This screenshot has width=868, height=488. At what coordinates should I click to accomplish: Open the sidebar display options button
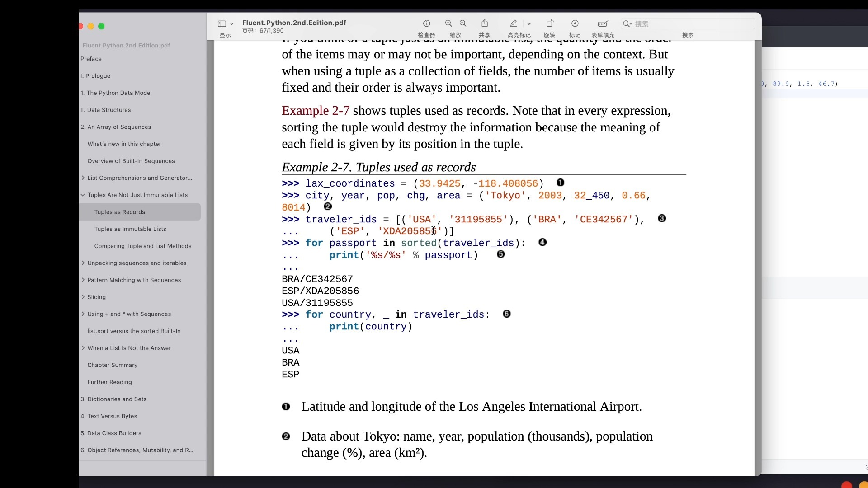[x=222, y=23]
